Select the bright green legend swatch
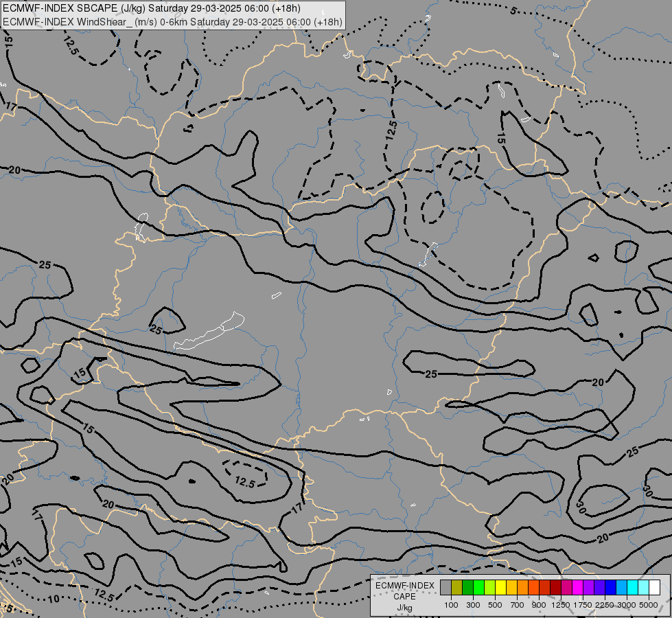The height and width of the screenshot is (618, 672). click(x=478, y=588)
